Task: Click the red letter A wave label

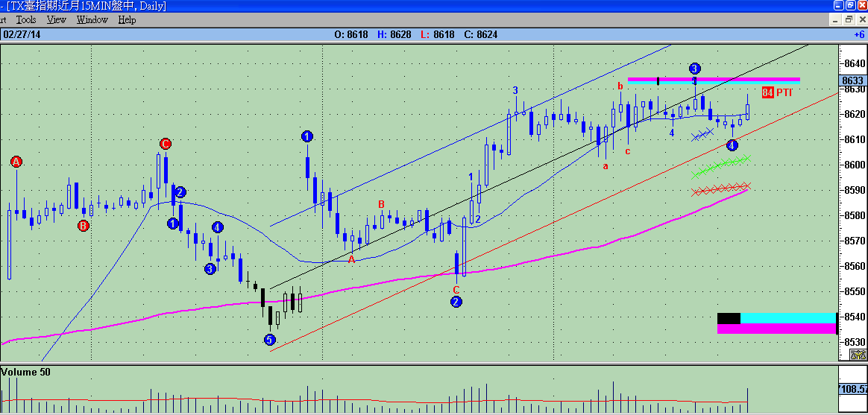Action: pos(351,259)
